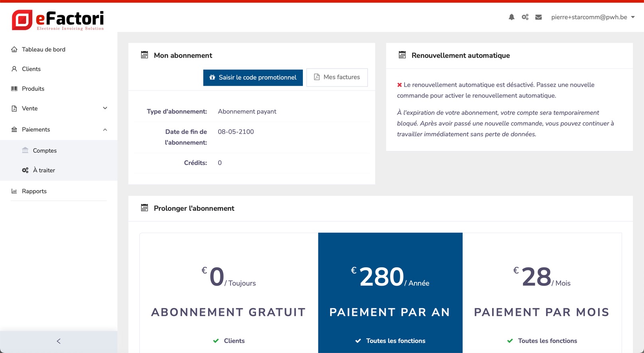Click the eFactori logo
The image size is (644, 353).
58,20
